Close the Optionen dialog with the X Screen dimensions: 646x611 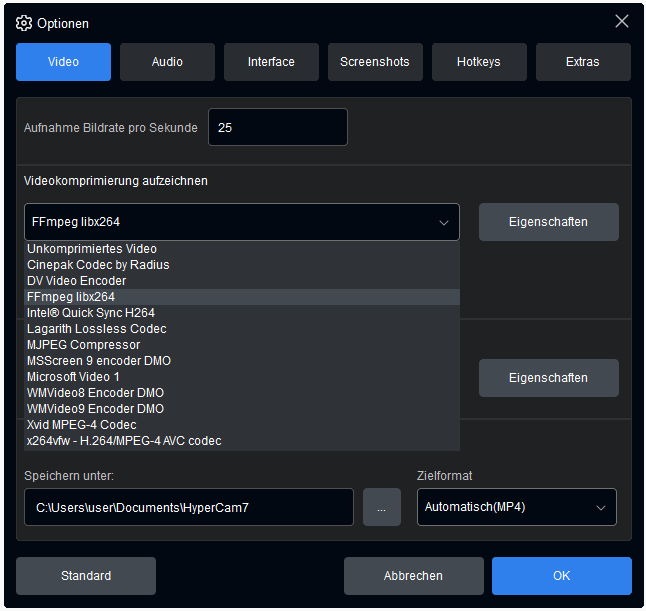pyautogui.click(x=621, y=21)
